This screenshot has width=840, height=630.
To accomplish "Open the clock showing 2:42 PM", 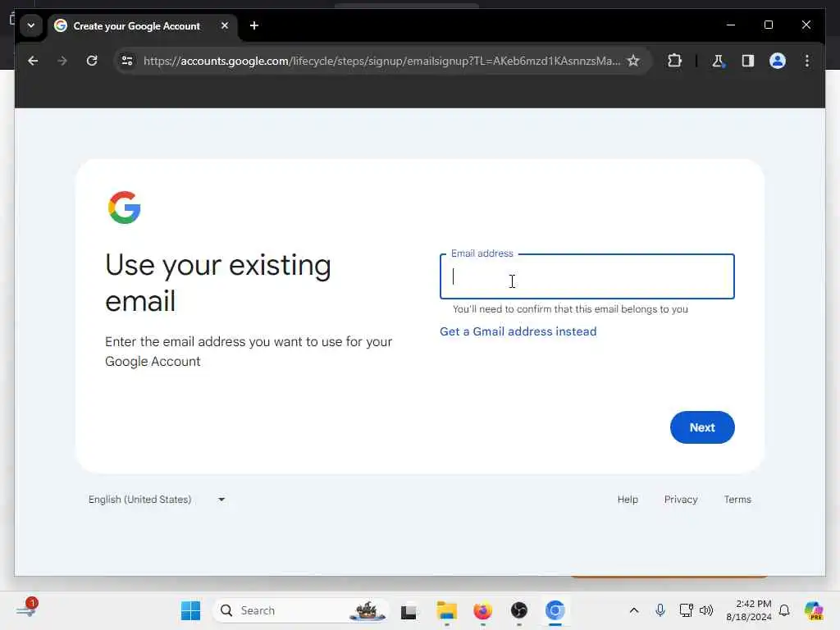I will [748, 610].
